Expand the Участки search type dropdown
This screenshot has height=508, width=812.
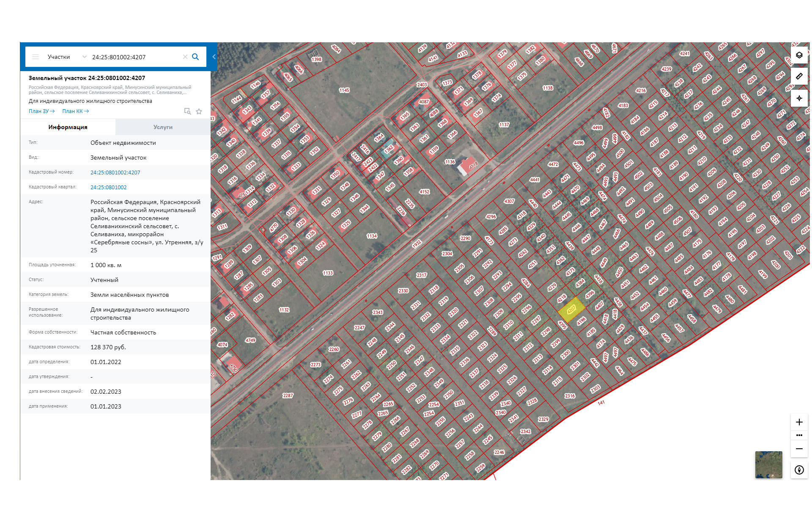[x=84, y=57]
